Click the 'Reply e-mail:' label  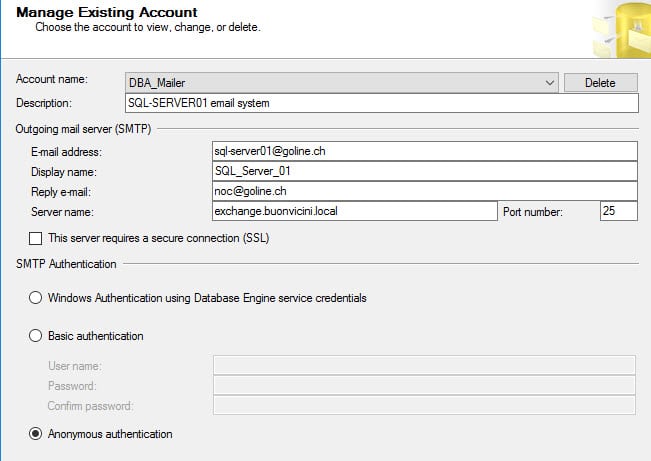point(61,192)
